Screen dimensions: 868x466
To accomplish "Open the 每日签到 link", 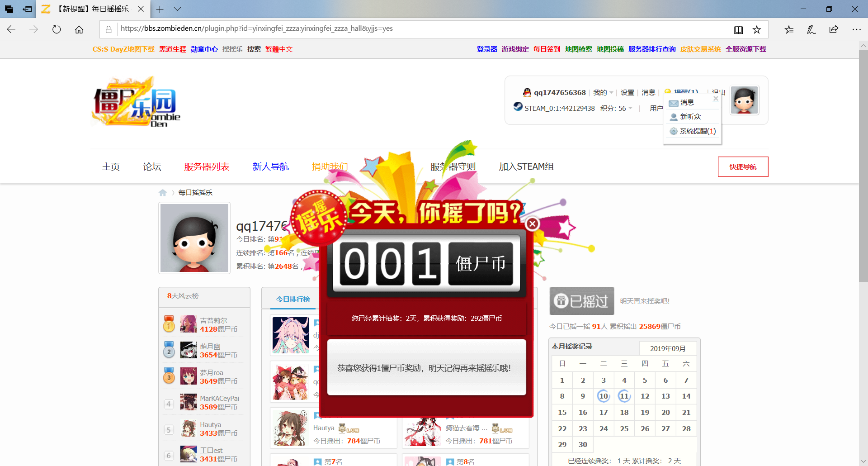I will (x=546, y=49).
